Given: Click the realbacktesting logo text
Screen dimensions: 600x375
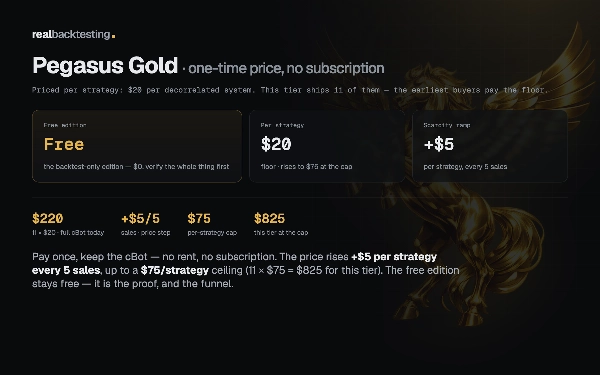Looking at the screenshot, I should click(x=71, y=34).
